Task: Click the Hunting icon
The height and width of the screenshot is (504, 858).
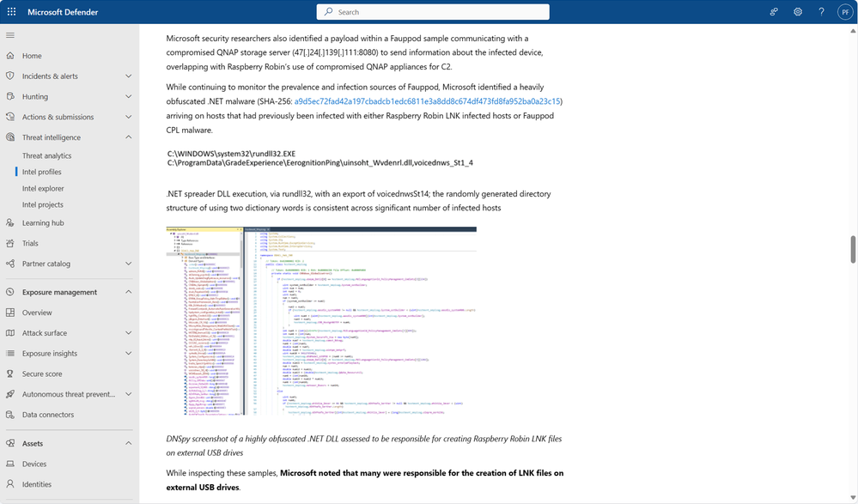Action: (10, 96)
